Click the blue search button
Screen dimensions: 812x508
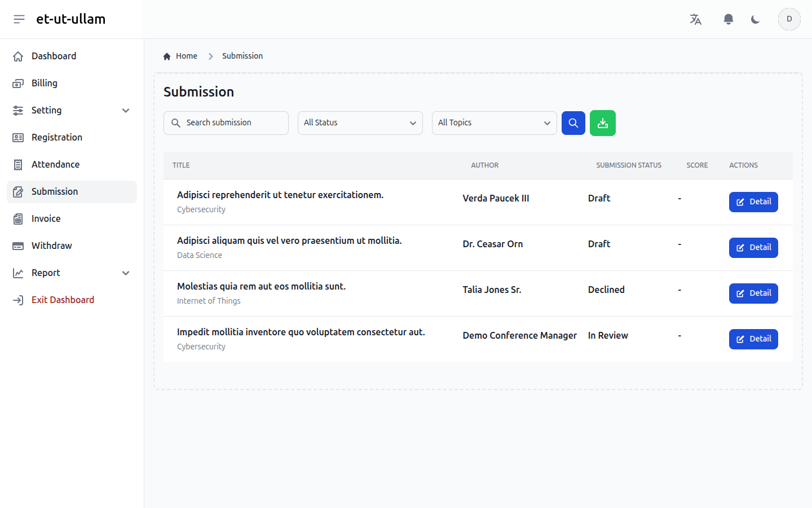(573, 123)
